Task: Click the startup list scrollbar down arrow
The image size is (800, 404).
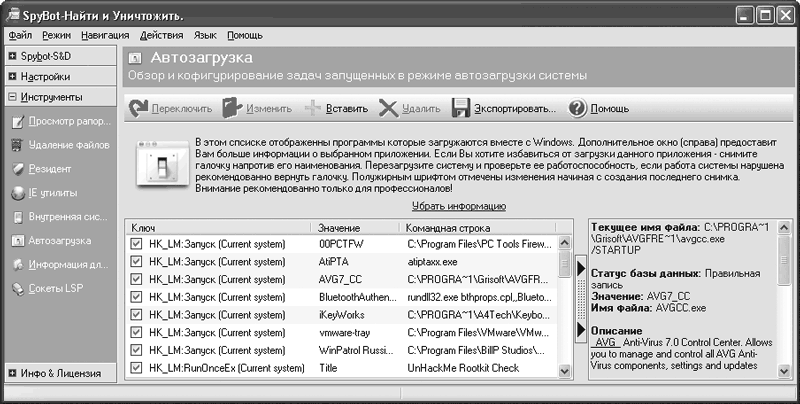Action: [564, 371]
